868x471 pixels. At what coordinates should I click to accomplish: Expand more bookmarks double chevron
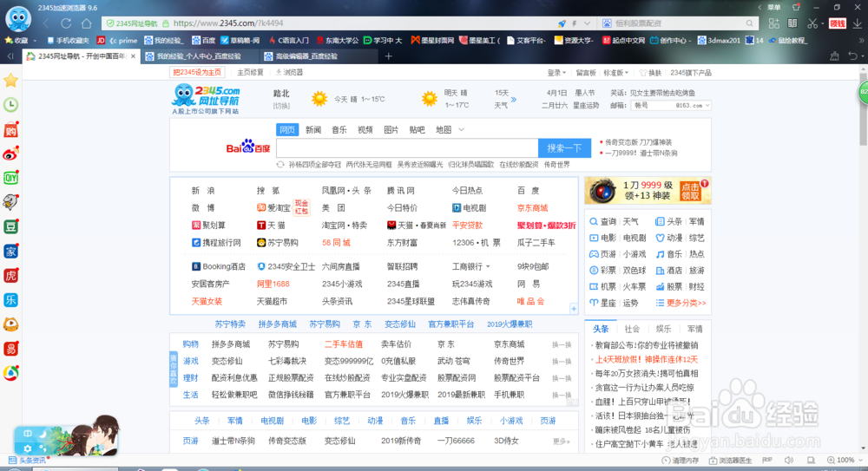pos(861,41)
